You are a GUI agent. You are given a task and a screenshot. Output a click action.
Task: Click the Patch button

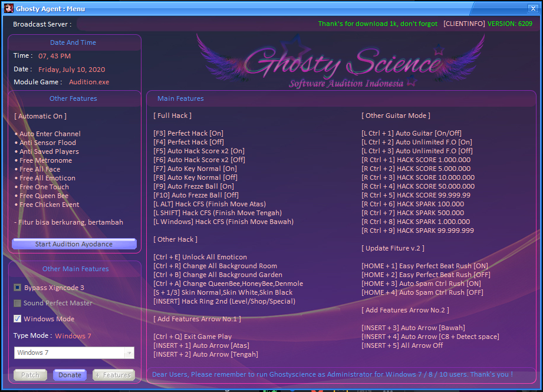31,375
